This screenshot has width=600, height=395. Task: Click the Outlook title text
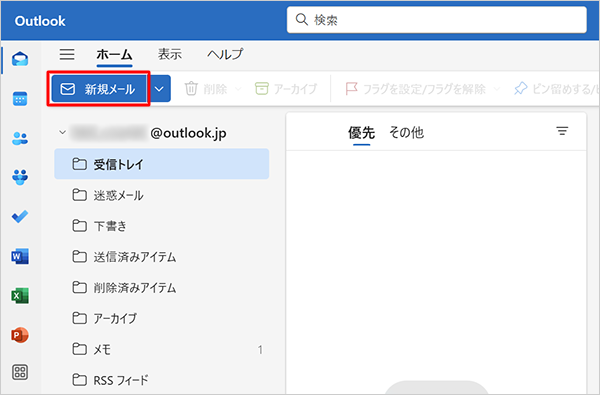(40, 21)
